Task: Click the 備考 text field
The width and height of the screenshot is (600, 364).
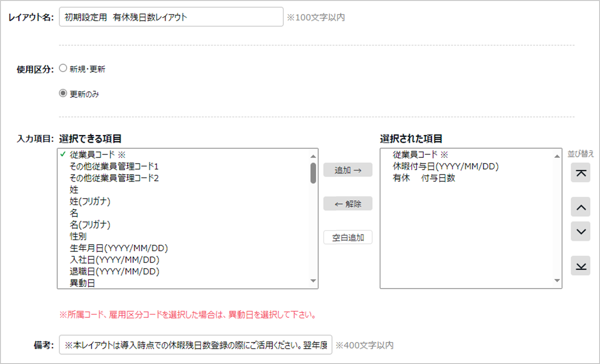Action: (195, 345)
